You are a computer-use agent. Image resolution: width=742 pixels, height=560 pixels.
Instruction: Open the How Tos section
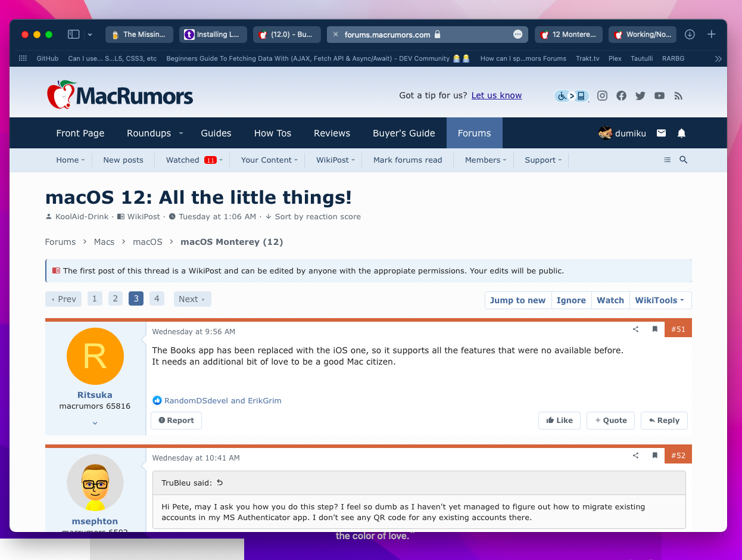point(273,133)
